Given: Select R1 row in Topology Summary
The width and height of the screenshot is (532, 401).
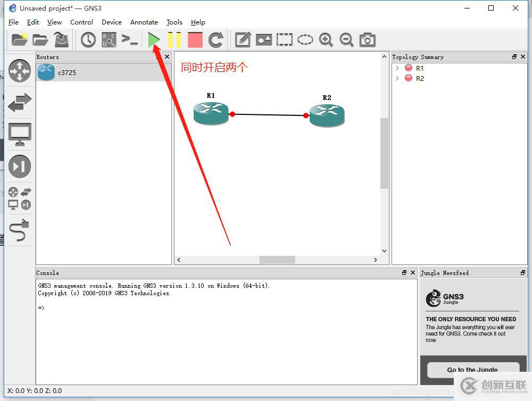Looking at the screenshot, I should point(460,68).
